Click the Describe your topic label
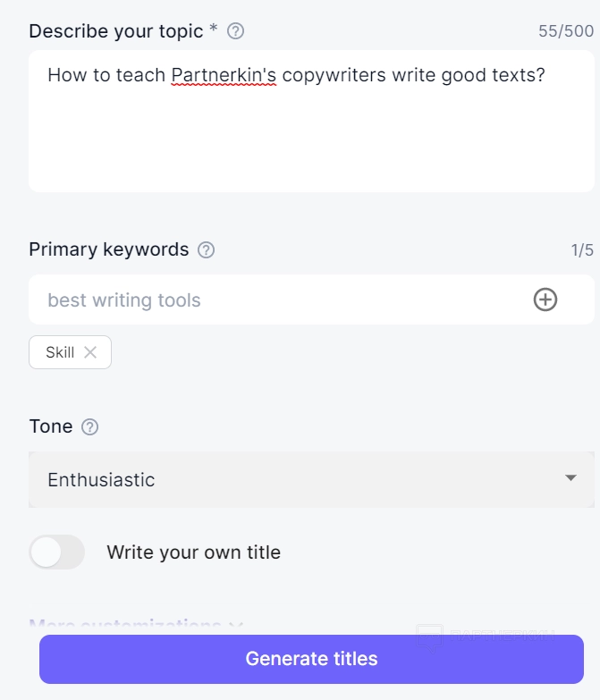Image resolution: width=600 pixels, height=700 pixels. (116, 31)
